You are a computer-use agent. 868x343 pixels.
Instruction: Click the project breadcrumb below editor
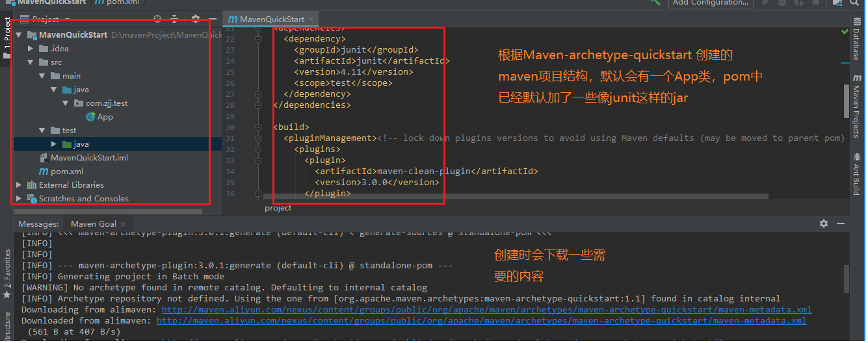click(x=278, y=208)
